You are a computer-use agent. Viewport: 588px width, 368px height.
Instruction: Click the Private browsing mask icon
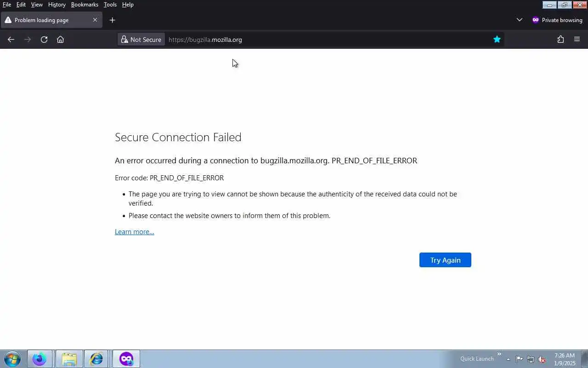[x=535, y=20]
